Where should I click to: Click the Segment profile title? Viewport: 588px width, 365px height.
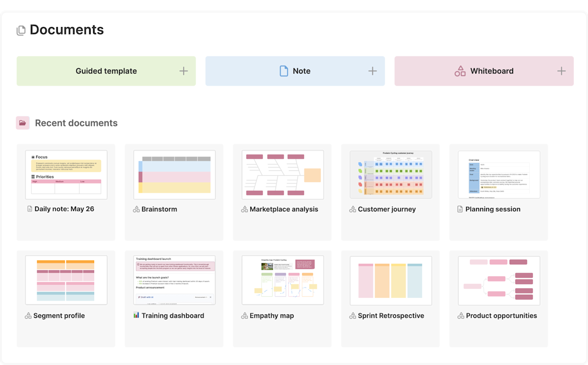pyautogui.click(x=59, y=316)
